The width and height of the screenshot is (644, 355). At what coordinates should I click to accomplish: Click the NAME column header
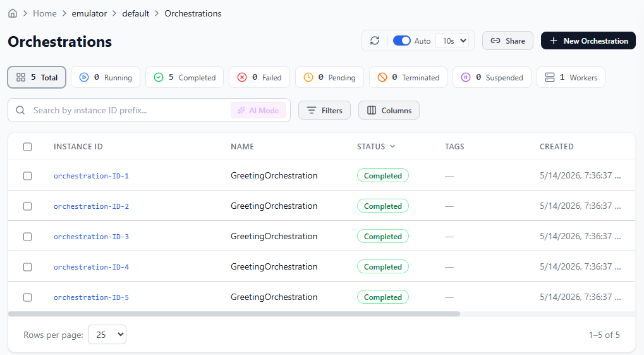click(x=242, y=146)
